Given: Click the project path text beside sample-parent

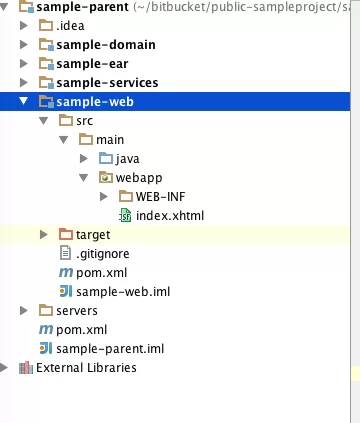Looking at the screenshot, I should point(241,7).
